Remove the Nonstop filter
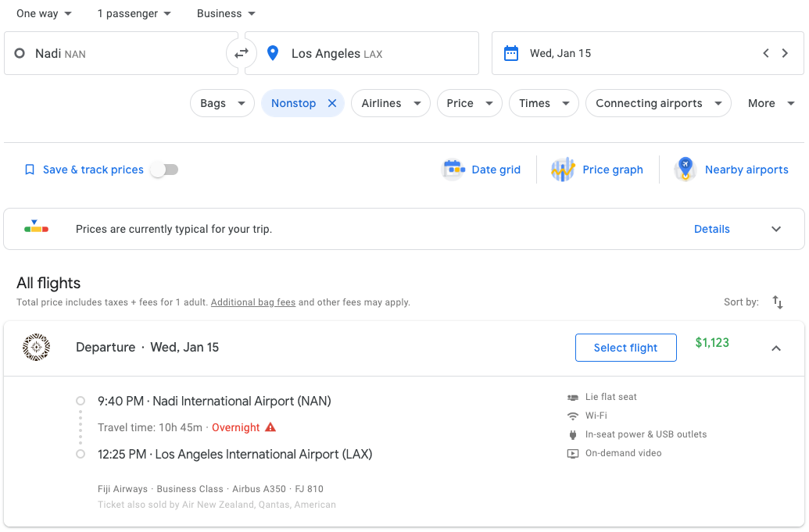The width and height of the screenshot is (809, 532). (x=332, y=103)
